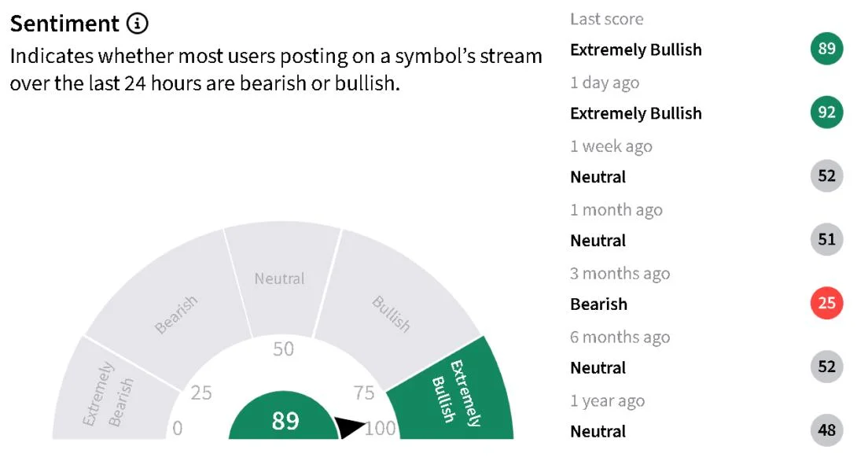Click the 6 months ago 52 badge
This screenshot has height=472, width=868.
(x=826, y=366)
